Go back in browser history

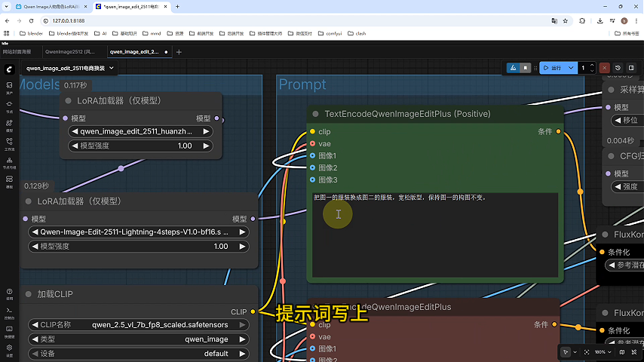tap(7, 20)
